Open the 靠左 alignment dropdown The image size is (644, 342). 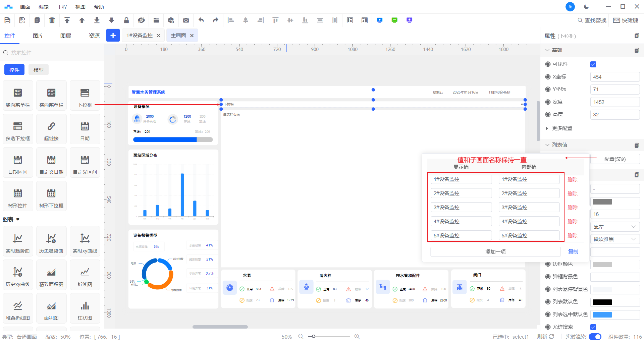614,227
